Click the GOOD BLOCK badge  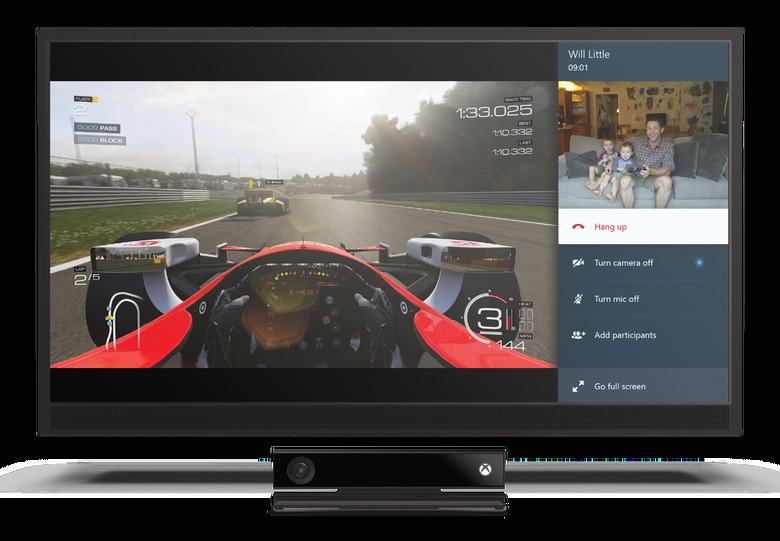point(100,140)
